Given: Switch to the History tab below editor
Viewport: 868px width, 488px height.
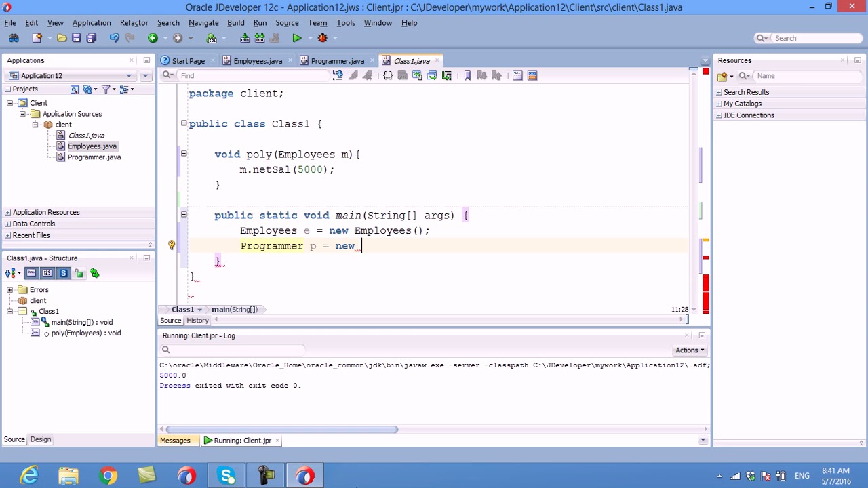Looking at the screenshot, I should point(198,321).
